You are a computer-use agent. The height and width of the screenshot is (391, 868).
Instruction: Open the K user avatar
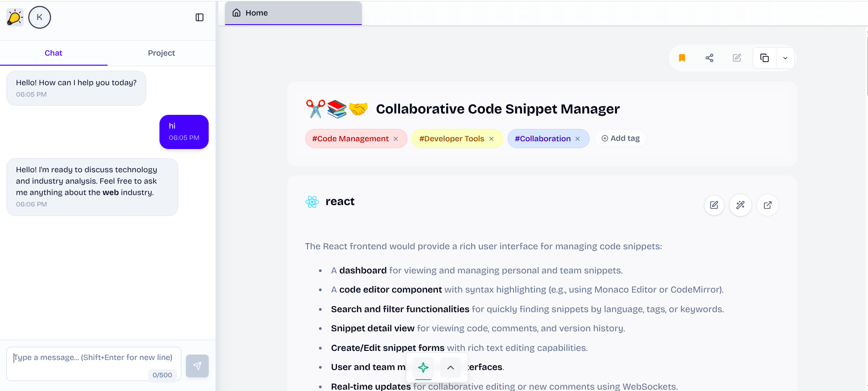tap(40, 17)
